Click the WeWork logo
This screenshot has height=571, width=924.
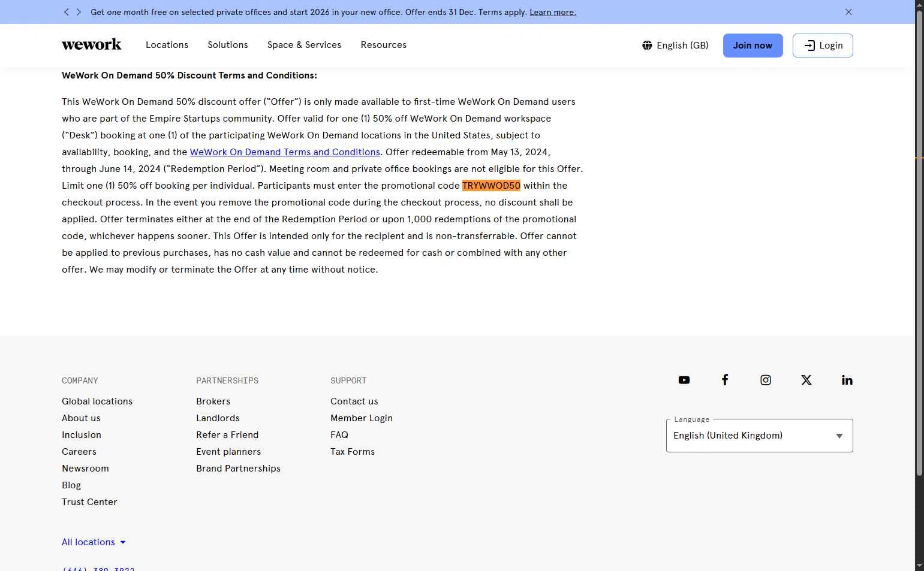click(x=92, y=45)
